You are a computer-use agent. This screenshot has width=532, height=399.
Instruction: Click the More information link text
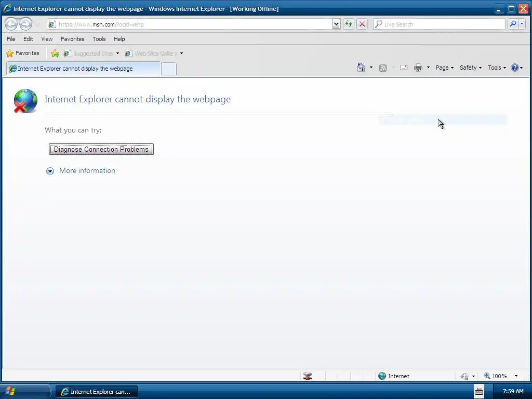click(87, 170)
